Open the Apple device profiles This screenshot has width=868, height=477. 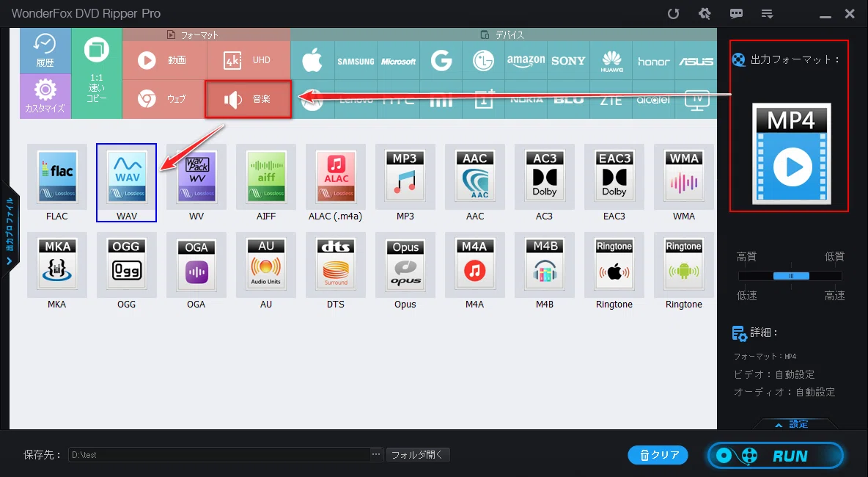(312, 60)
